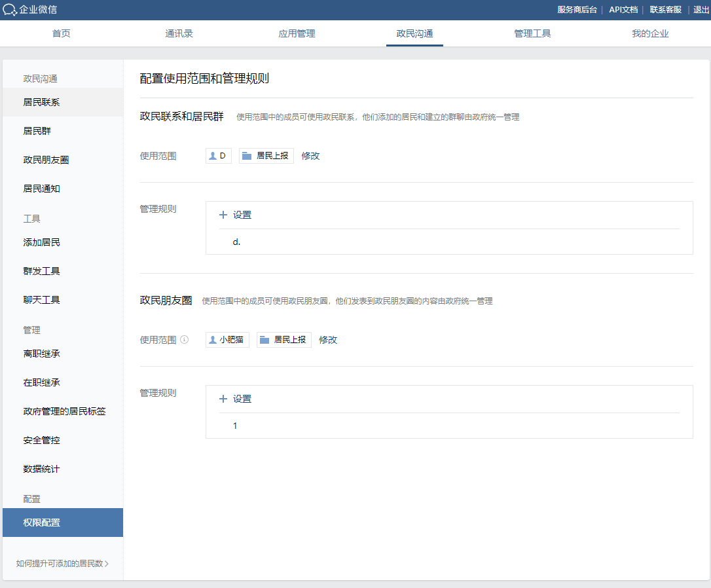Open 居民通知 in the sidebar
Viewport: 711px width, 588px height.
[x=63, y=189]
